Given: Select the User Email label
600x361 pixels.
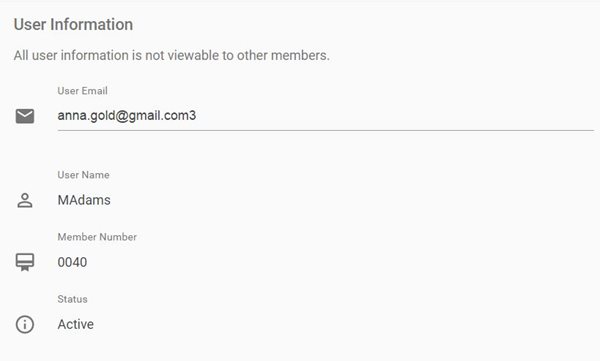Looking at the screenshot, I should click(82, 91).
